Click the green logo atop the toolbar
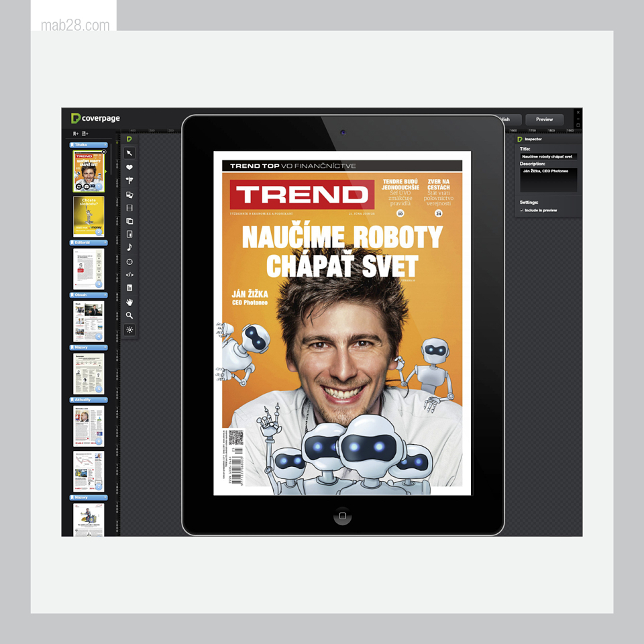Image resolution: width=644 pixels, height=644 pixels. (x=129, y=140)
